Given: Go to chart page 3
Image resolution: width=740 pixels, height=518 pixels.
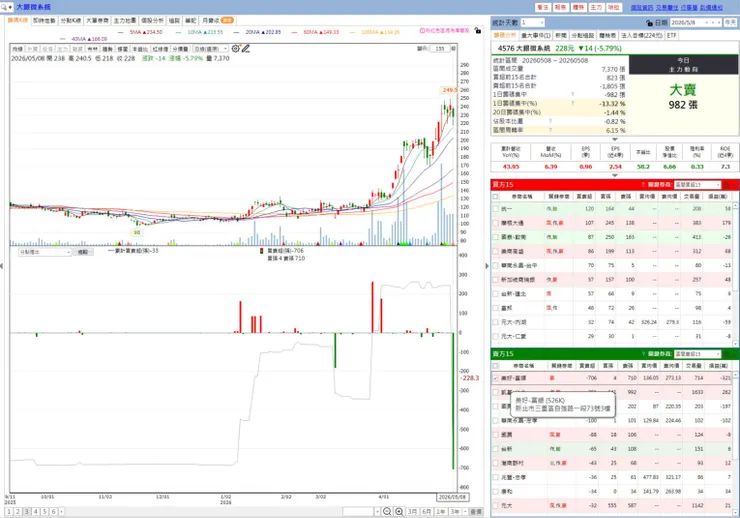Looking at the screenshot, I should point(26,511).
